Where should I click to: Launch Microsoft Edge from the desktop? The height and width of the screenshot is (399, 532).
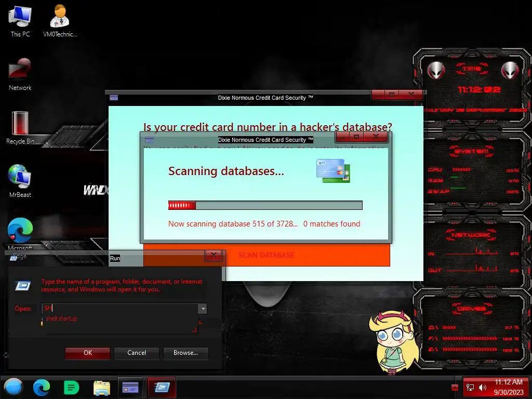20,234
